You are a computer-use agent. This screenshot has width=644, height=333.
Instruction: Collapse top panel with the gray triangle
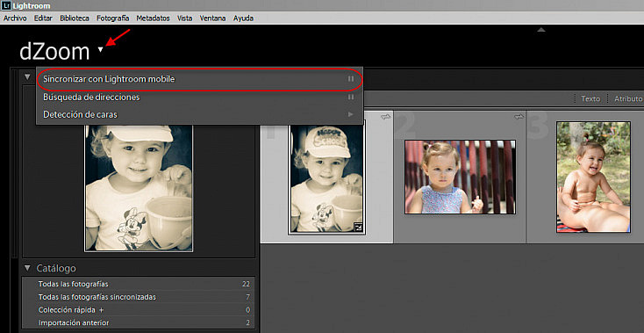(541, 30)
